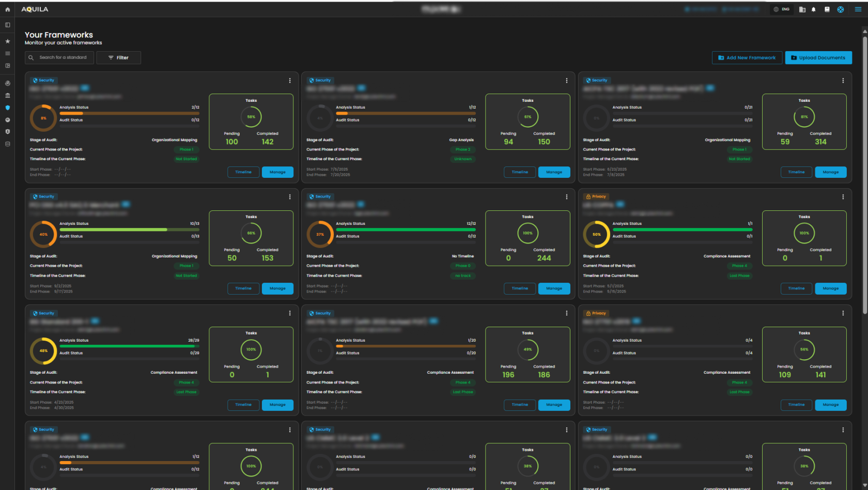The width and height of the screenshot is (868, 490).
Task: Toggle the sidebar panel layout icon
Action: tap(7, 25)
